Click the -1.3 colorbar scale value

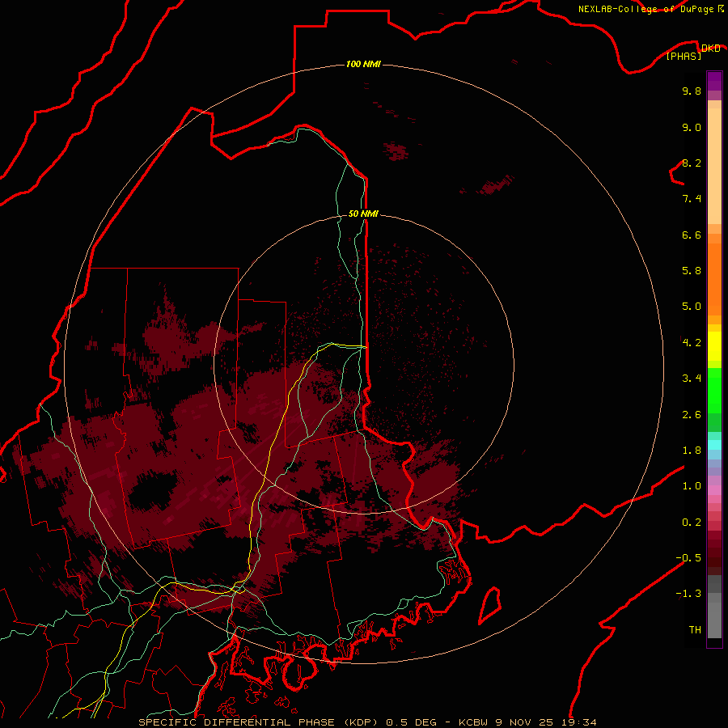pyautogui.click(x=688, y=594)
